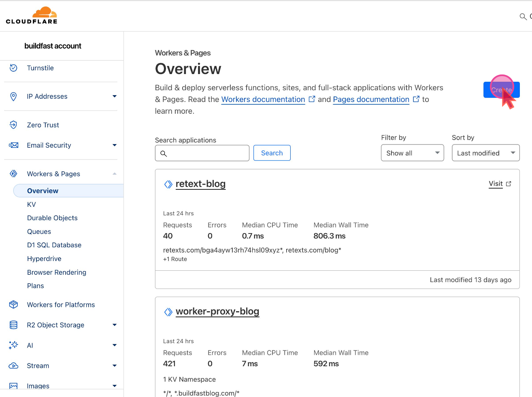Click external-link icon after Pages documentation
This screenshot has width=532, height=397.
point(416,99)
